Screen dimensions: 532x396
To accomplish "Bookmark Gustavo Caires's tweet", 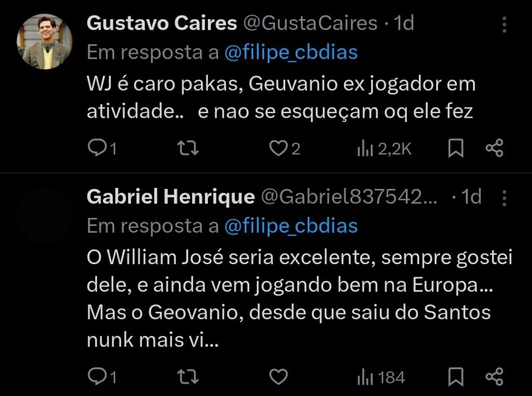I will tap(456, 148).
